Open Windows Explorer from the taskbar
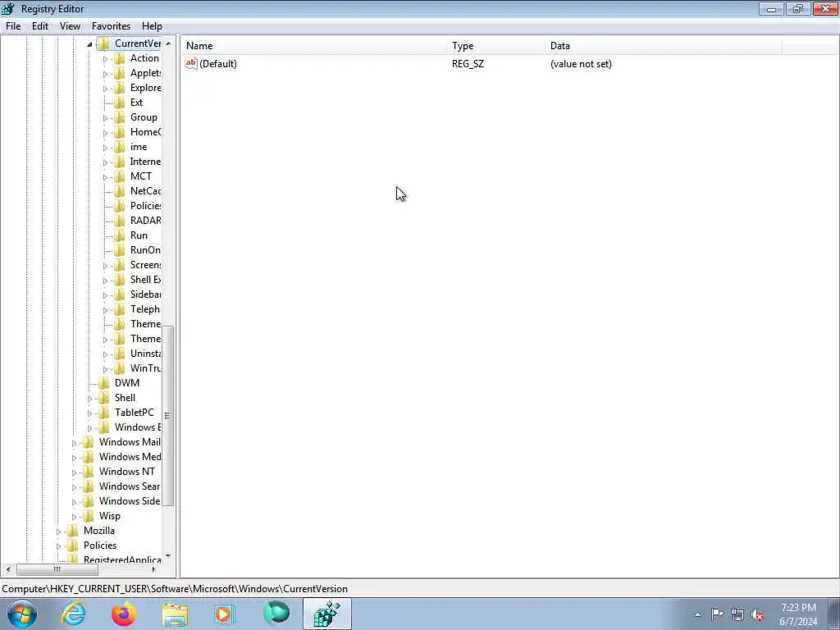 176,614
